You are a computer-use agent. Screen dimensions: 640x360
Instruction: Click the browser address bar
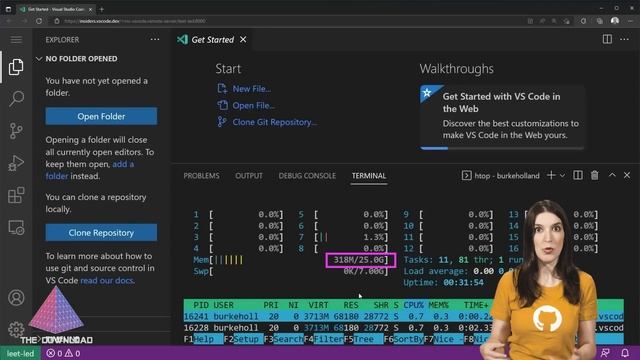pyautogui.click(x=286, y=21)
